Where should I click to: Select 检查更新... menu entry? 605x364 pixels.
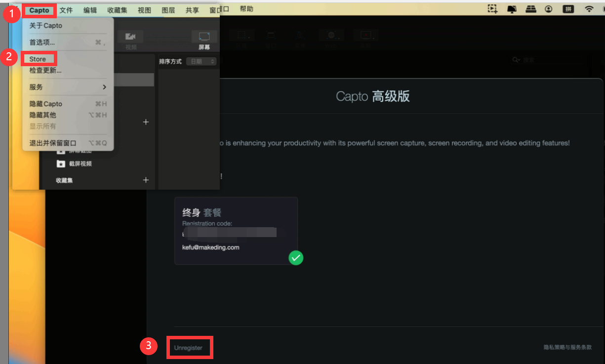[x=45, y=71]
